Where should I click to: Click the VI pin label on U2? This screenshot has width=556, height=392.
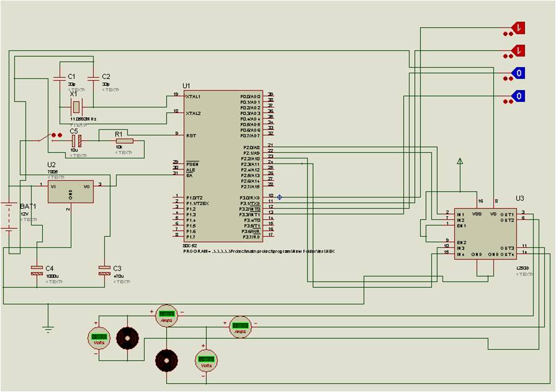pyautogui.click(x=53, y=186)
